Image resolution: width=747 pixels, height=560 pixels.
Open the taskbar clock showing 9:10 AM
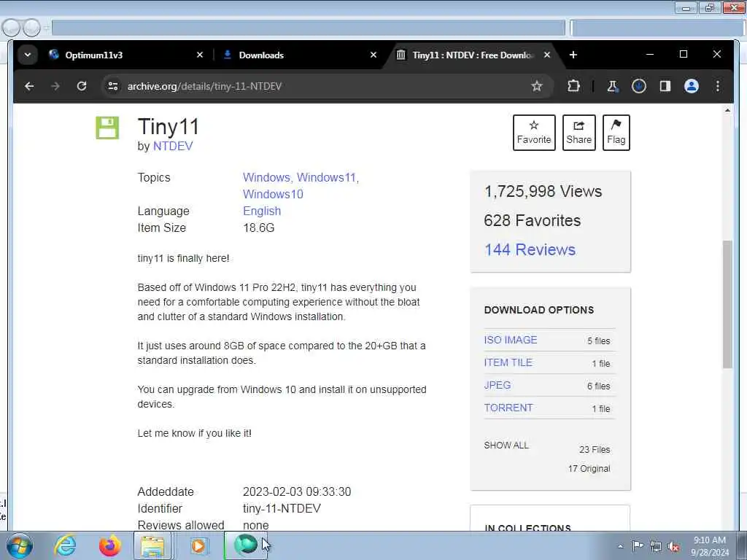(710, 546)
